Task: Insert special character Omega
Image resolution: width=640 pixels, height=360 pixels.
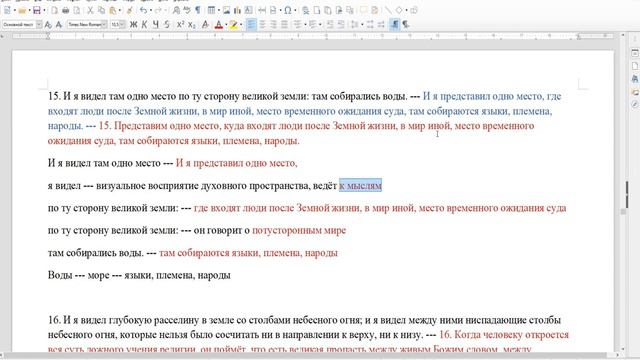Action: 288,10
